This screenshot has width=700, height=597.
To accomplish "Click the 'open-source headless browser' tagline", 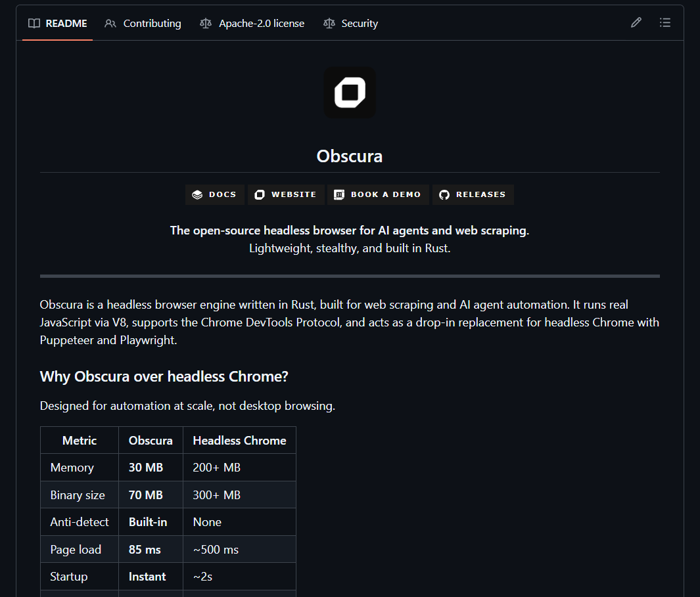I will click(350, 231).
